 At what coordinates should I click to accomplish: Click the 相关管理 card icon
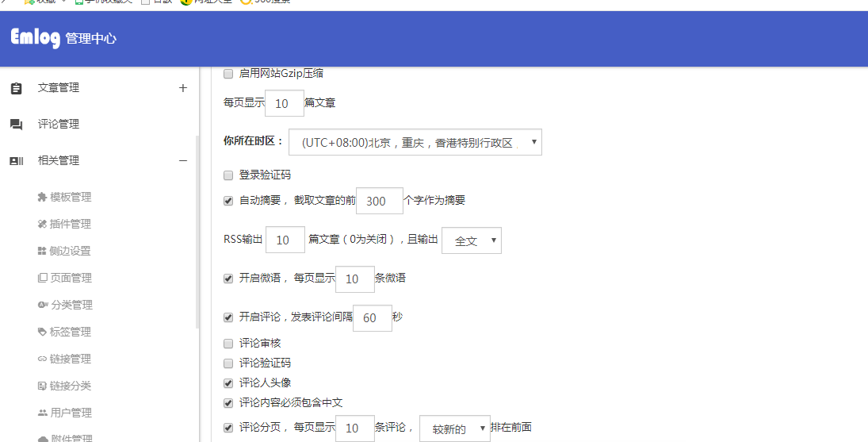click(16, 161)
